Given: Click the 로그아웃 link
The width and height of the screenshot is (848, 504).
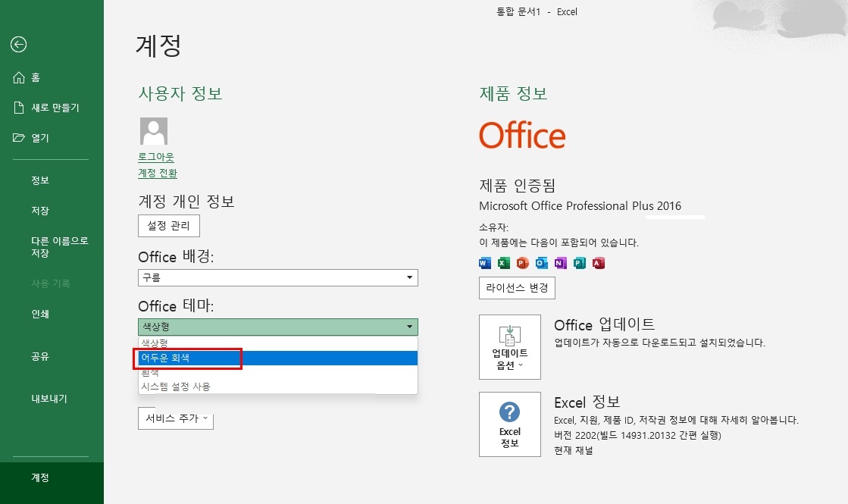Looking at the screenshot, I should (156, 157).
